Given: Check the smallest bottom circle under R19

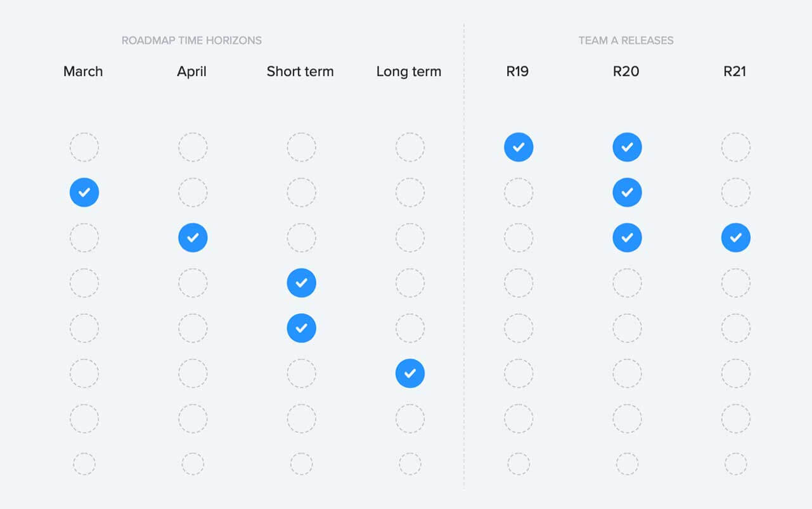Looking at the screenshot, I should click(519, 464).
